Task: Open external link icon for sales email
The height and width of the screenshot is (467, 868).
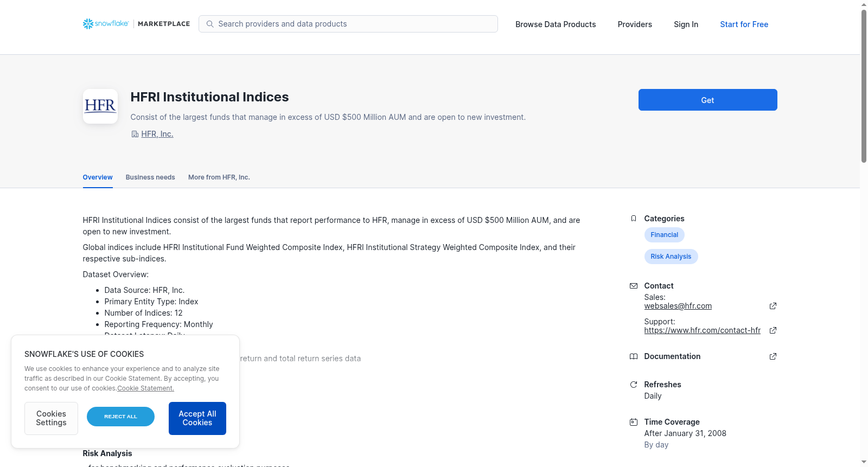Action: coord(773,306)
